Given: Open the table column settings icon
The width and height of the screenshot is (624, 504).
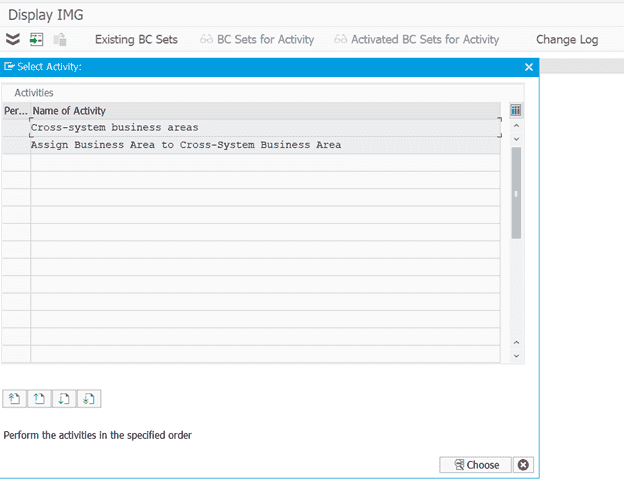Looking at the screenshot, I should click(x=516, y=111).
